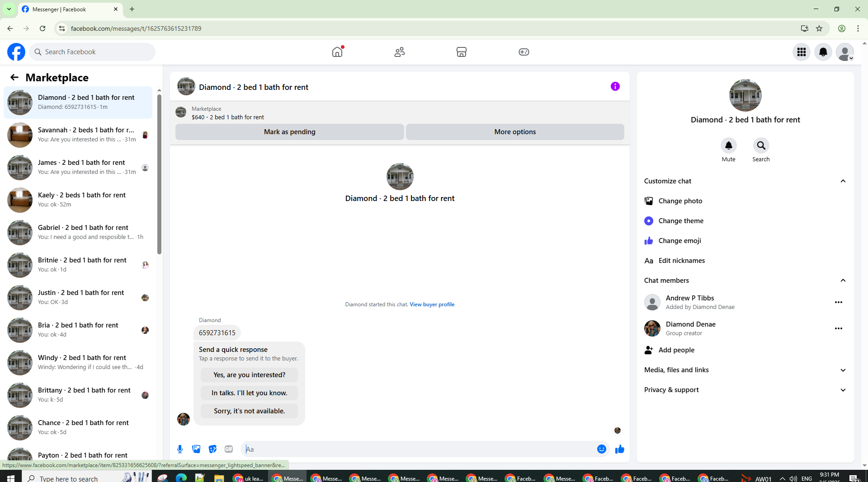Send 'In talks. I'll let you know.' response
This screenshot has width=868, height=482.
249,393
